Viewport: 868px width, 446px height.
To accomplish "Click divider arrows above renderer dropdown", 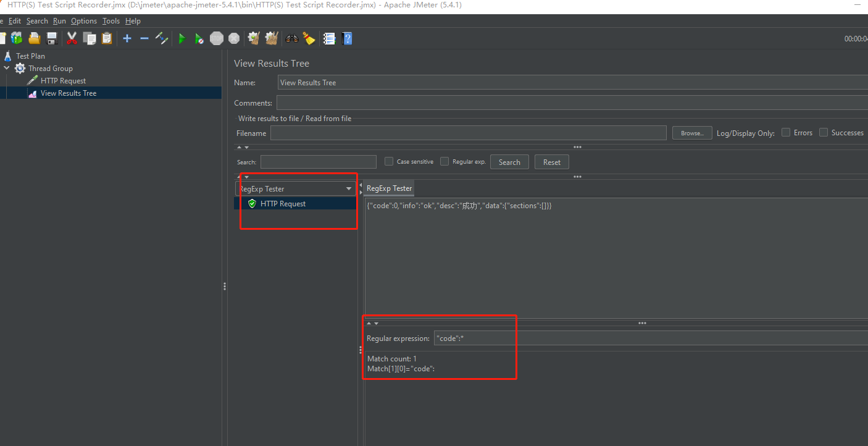I will click(243, 177).
